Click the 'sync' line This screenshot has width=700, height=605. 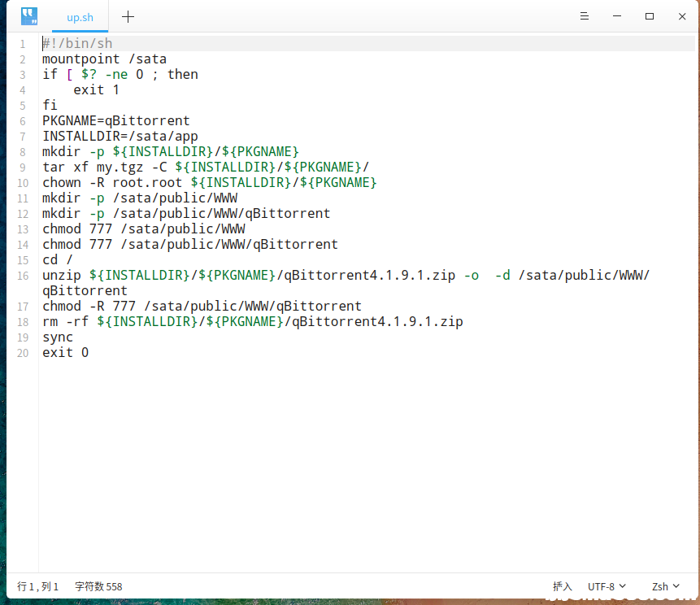[x=58, y=337]
